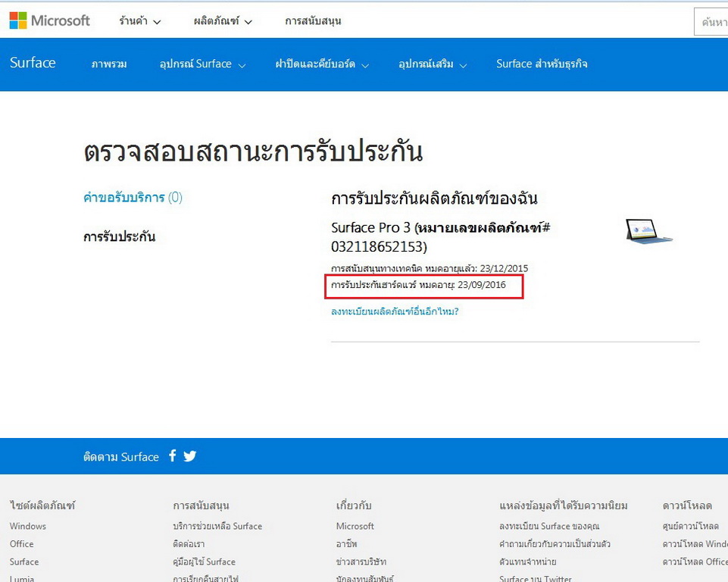Open Surface Facebook page icon
Screen dimensions: 728x582
[172, 455]
